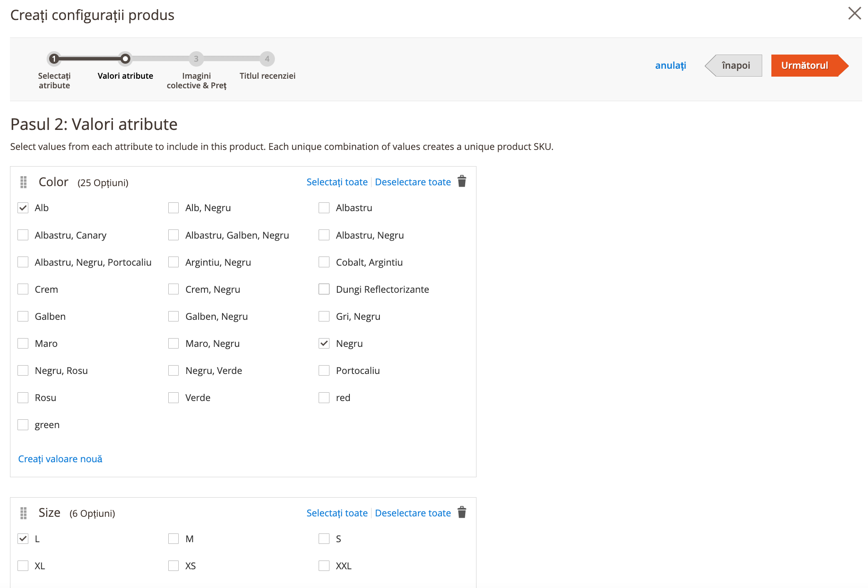
Task: Select the M size checkbox
Action: tap(173, 539)
